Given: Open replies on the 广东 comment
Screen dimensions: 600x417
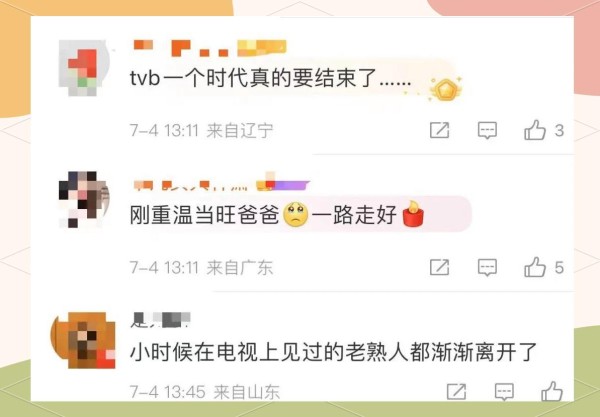Looking at the screenshot, I should (x=487, y=267).
